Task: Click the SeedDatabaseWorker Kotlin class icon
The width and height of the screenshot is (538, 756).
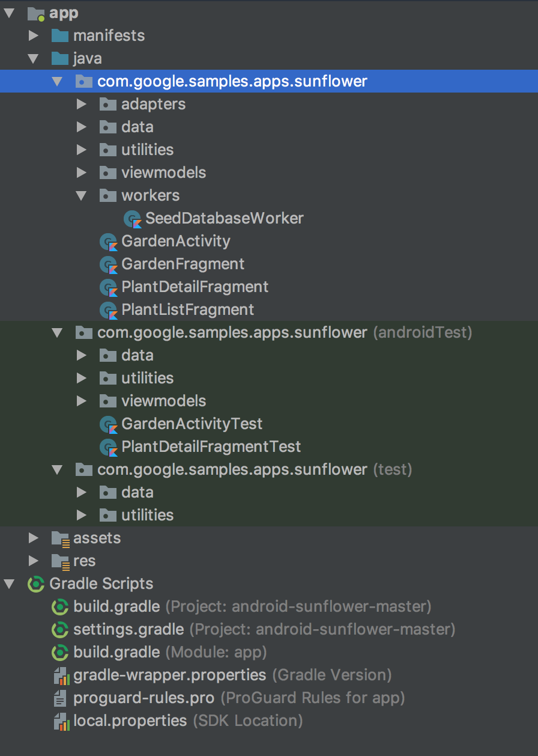Action: [x=132, y=218]
